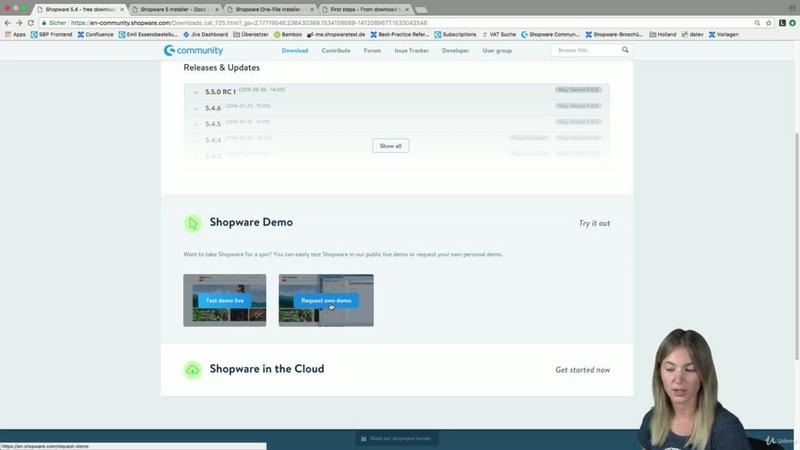Open the Developer nav item
This screenshot has height=450, width=800.
[x=456, y=51]
